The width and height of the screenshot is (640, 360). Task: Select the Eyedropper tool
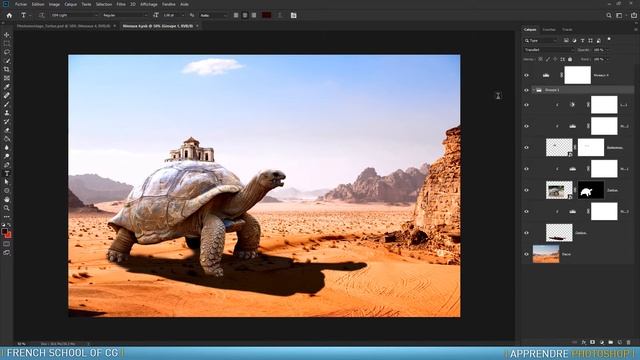point(7,87)
